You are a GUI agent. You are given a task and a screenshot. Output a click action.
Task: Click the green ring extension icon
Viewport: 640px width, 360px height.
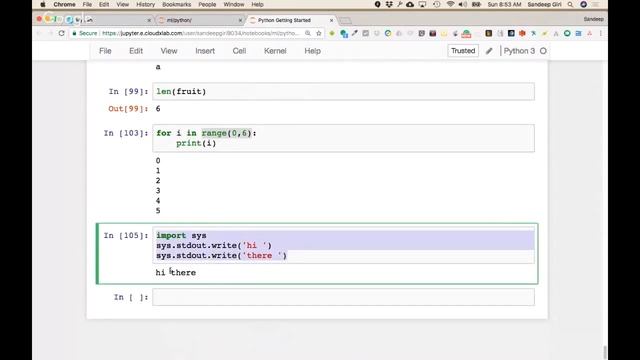pyautogui.click(x=567, y=33)
